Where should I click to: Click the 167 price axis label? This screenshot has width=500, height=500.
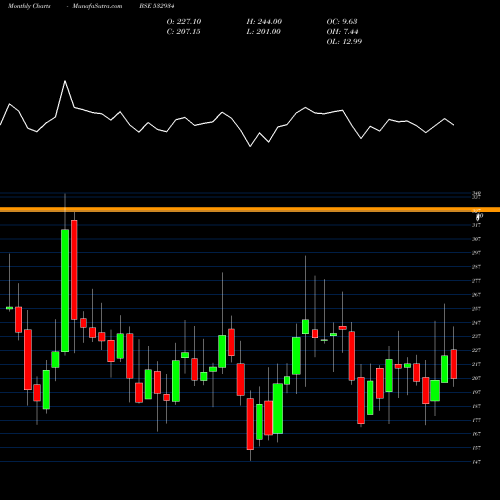476,434
